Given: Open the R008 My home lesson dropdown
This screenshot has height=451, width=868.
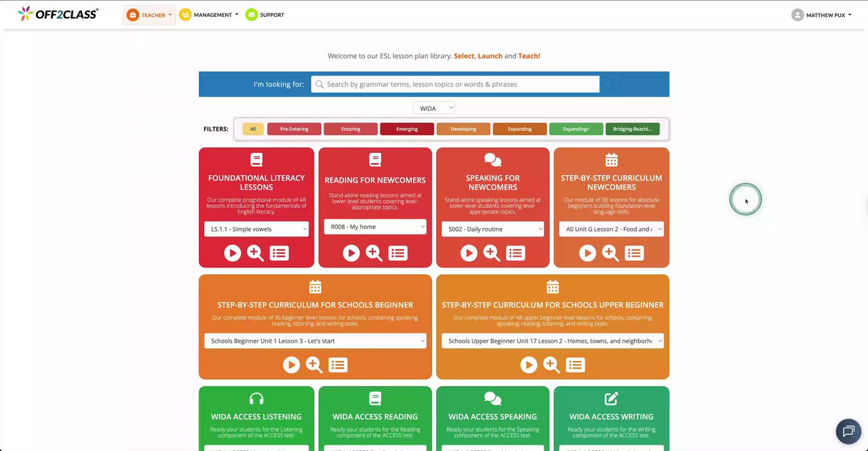Looking at the screenshot, I should click(375, 227).
